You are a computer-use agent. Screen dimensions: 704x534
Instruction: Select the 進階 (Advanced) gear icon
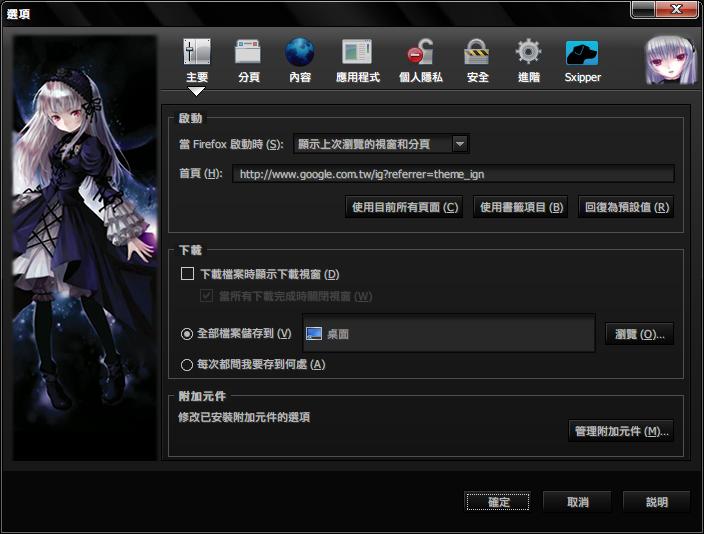point(528,53)
